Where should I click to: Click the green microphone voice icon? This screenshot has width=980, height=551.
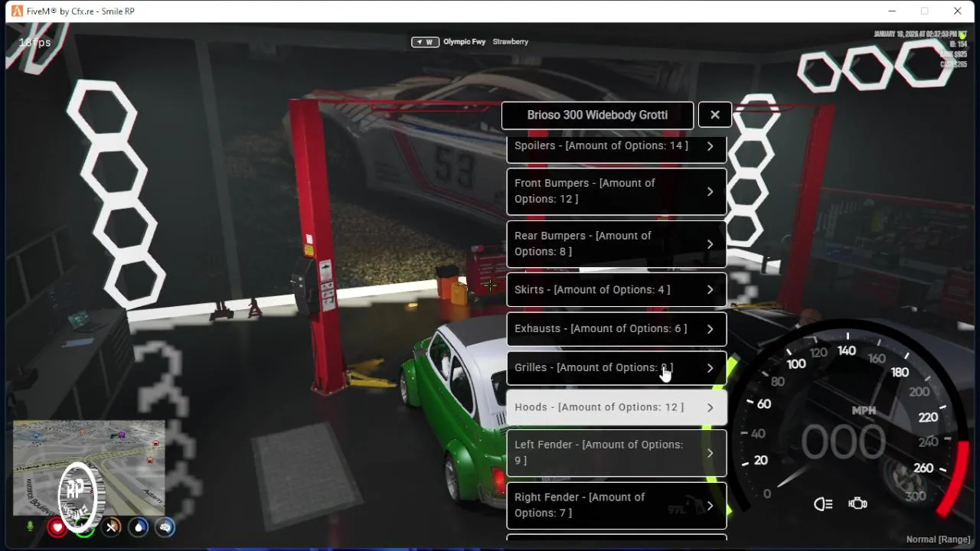[31, 527]
